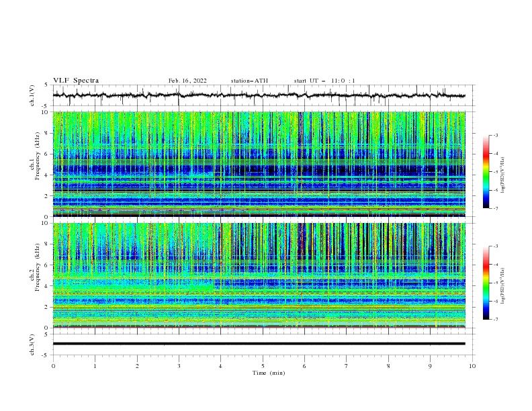
Task: Click the '-3' value on ch.1 colorbar
Action: coord(495,135)
